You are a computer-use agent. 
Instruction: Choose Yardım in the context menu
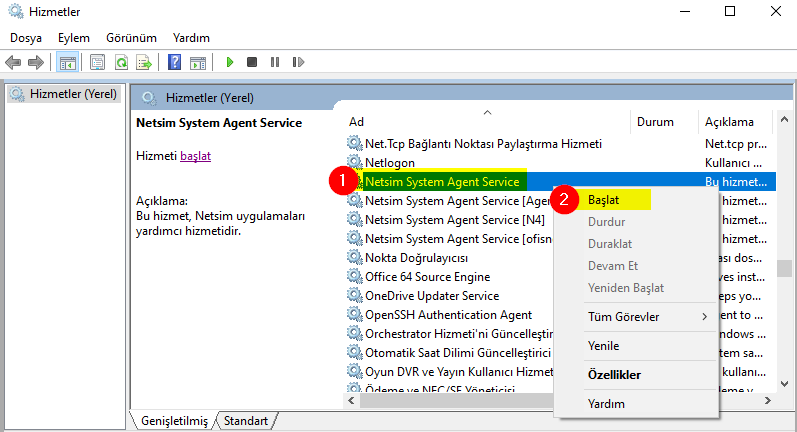[635, 404]
